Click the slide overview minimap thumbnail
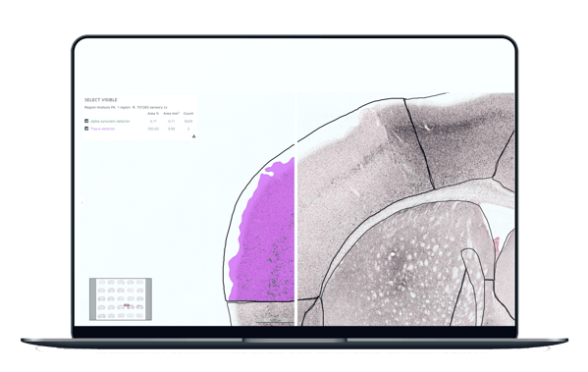Image resolution: width=588 pixels, height=372 pixels. point(121,298)
